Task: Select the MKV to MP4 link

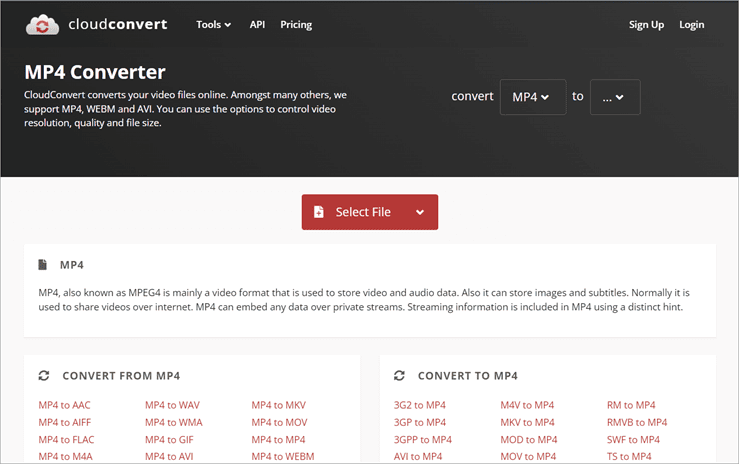Action: [x=527, y=422]
